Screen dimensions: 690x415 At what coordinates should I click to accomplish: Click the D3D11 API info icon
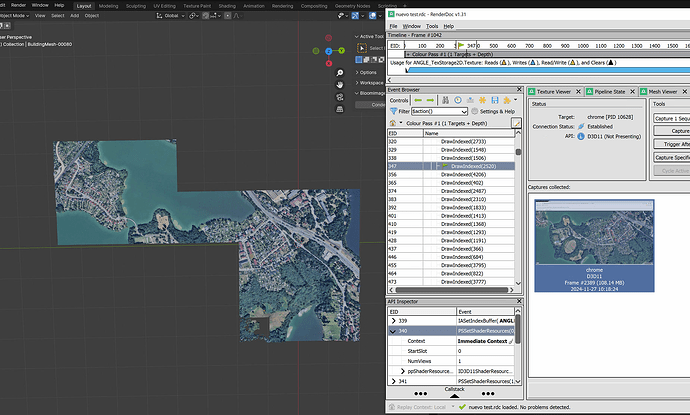point(581,136)
